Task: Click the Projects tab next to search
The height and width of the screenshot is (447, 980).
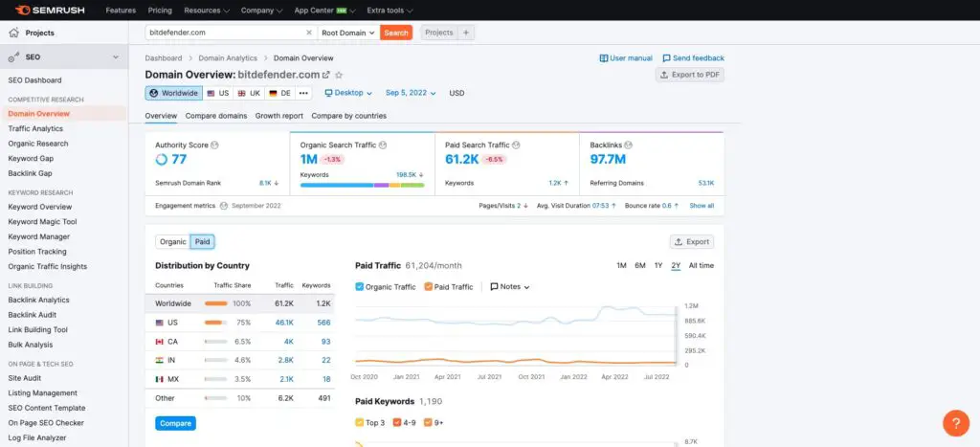Action: coord(439,33)
